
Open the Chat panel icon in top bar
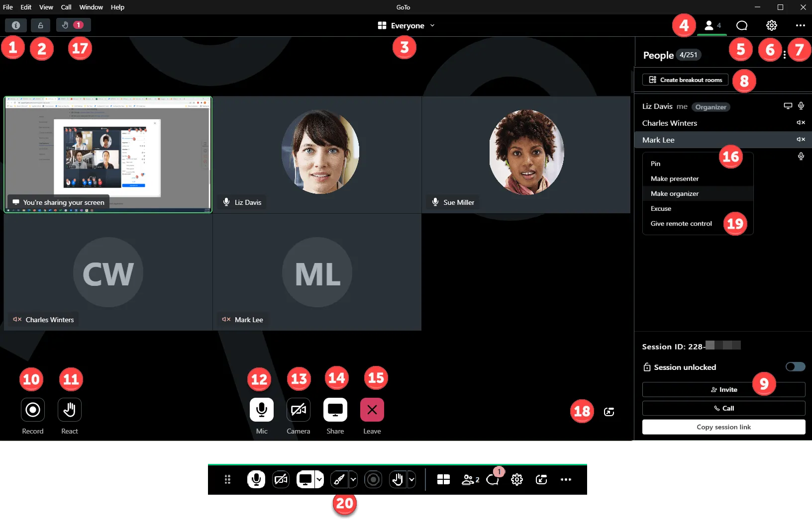pyautogui.click(x=742, y=25)
